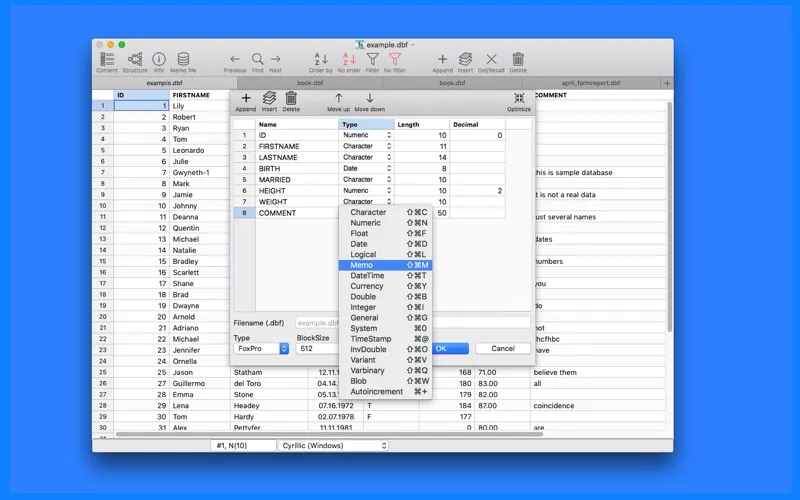
Task: Move field up in structure dialog
Action: (x=338, y=98)
